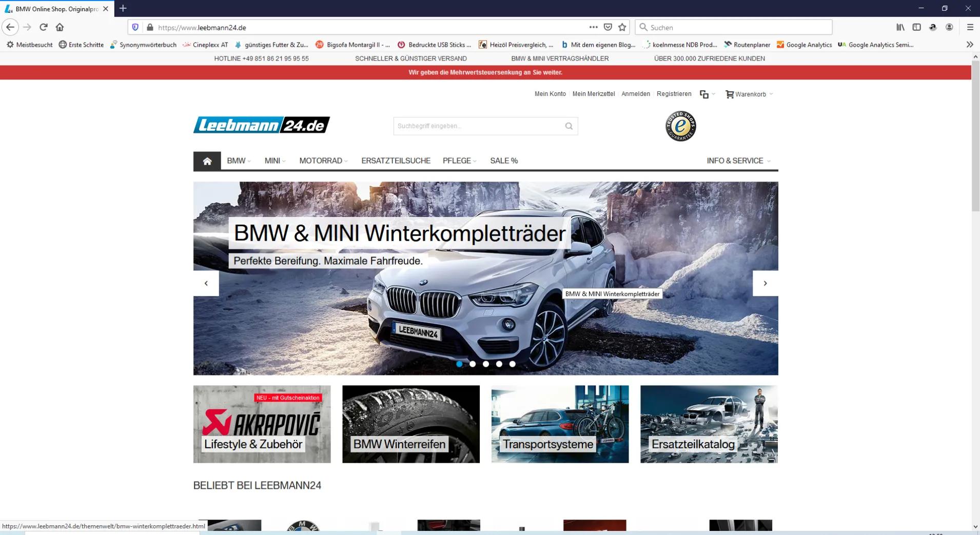Open the Ersatzteilkatalog tile
Image resolution: width=980 pixels, height=535 pixels.
point(709,424)
